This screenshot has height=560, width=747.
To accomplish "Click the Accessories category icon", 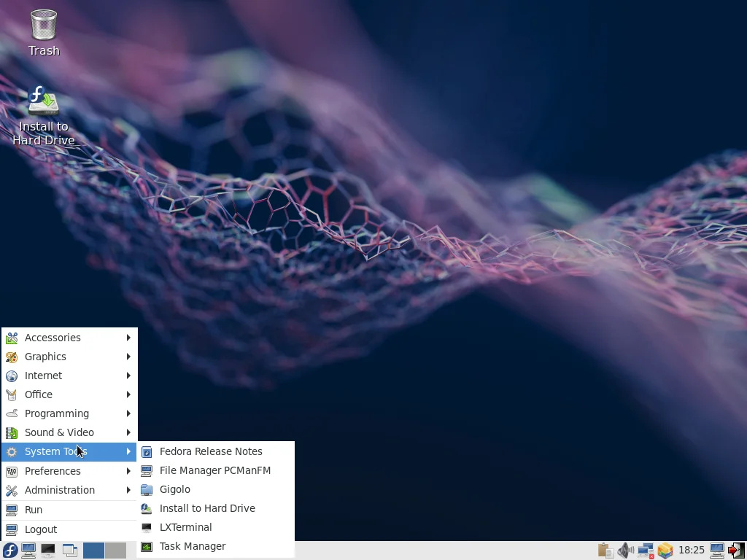I will 12,338.
